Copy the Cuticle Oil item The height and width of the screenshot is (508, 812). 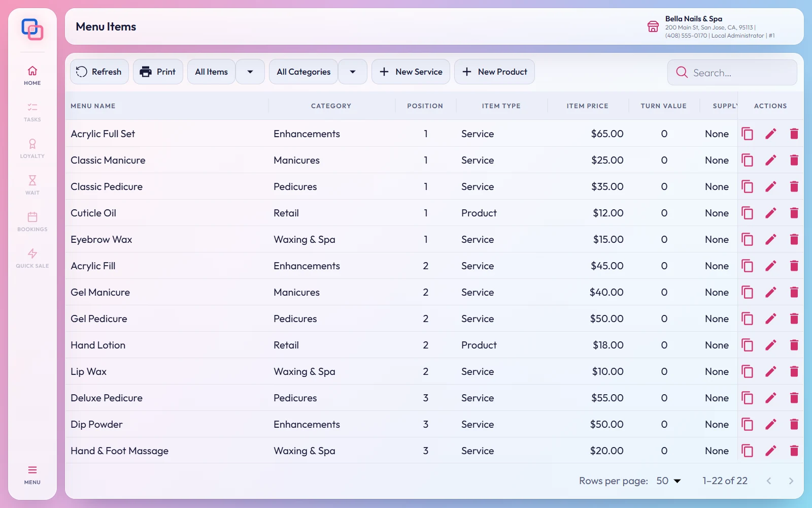pyautogui.click(x=747, y=213)
